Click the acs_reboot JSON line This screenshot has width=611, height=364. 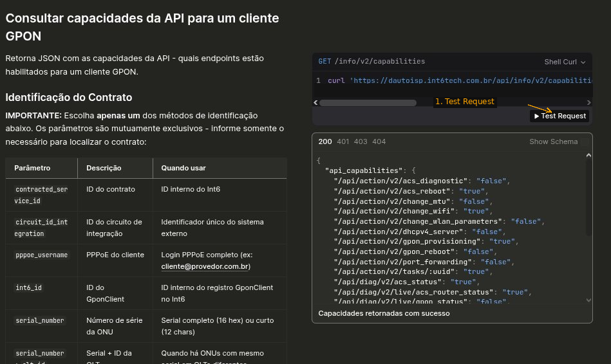411,191
